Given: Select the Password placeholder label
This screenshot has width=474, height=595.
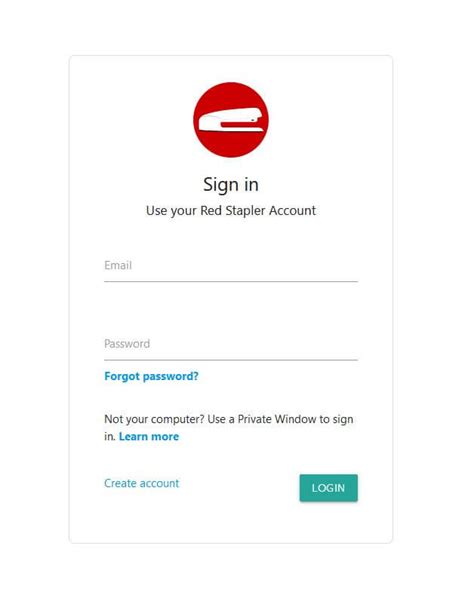Looking at the screenshot, I should point(127,344).
